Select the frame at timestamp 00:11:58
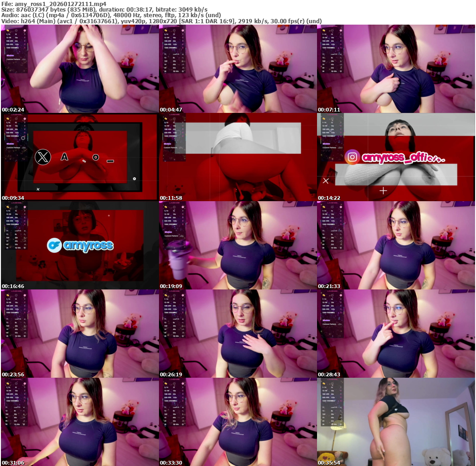476x466 pixels. [x=238, y=157]
